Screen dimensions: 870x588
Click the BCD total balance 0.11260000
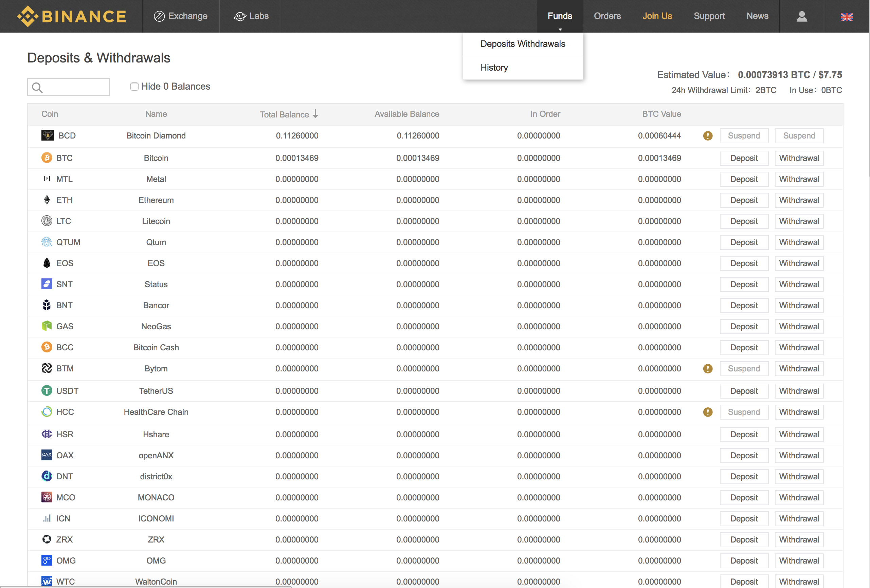(x=297, y=135)
